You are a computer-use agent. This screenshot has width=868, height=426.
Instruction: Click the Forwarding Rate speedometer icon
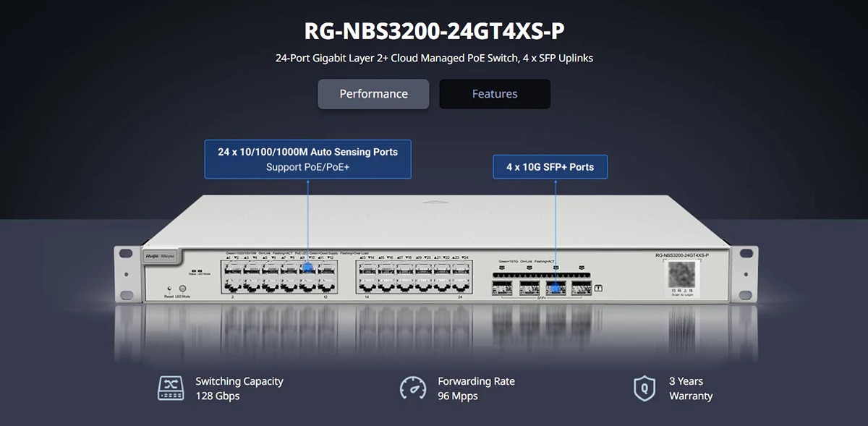pos(413,388)
